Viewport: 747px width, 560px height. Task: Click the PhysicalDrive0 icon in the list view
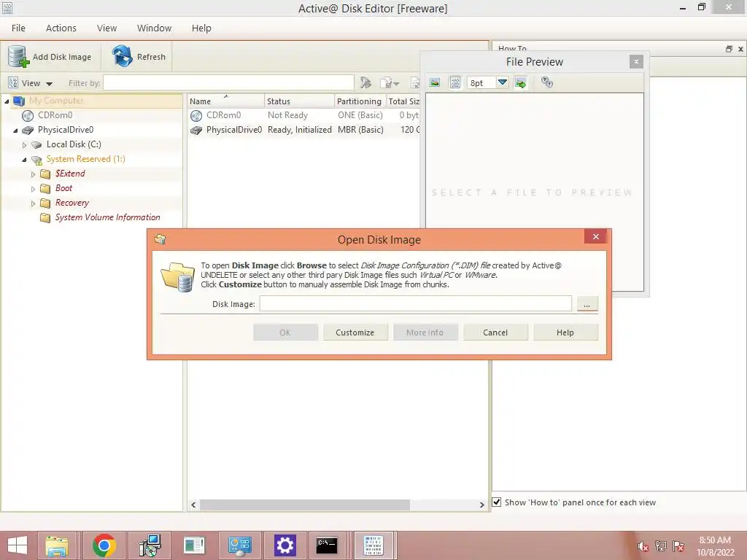point(196,130)
